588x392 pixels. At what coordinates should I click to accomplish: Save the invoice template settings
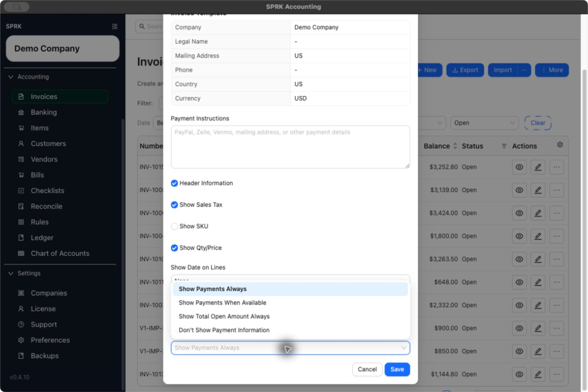click(x=397, y=370)
